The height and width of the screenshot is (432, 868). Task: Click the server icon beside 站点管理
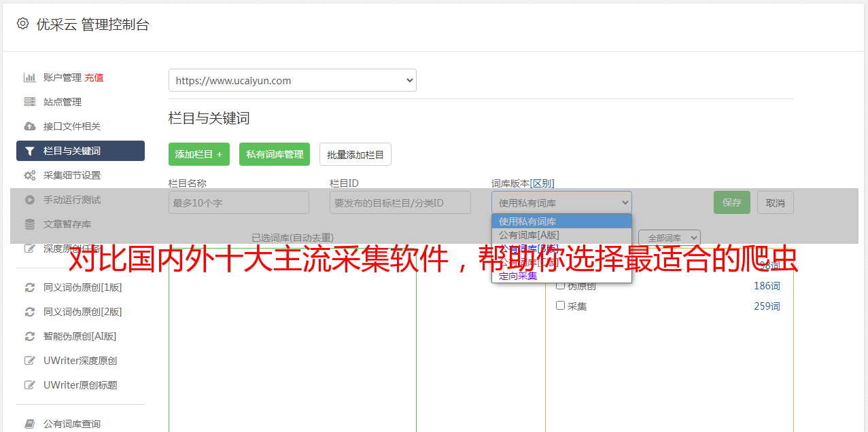tap(30, 102)
